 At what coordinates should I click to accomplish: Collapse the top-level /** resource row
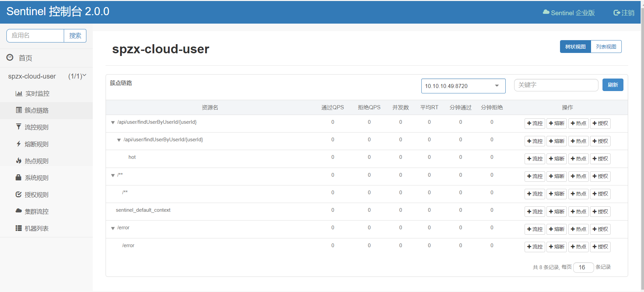[113, 175]
